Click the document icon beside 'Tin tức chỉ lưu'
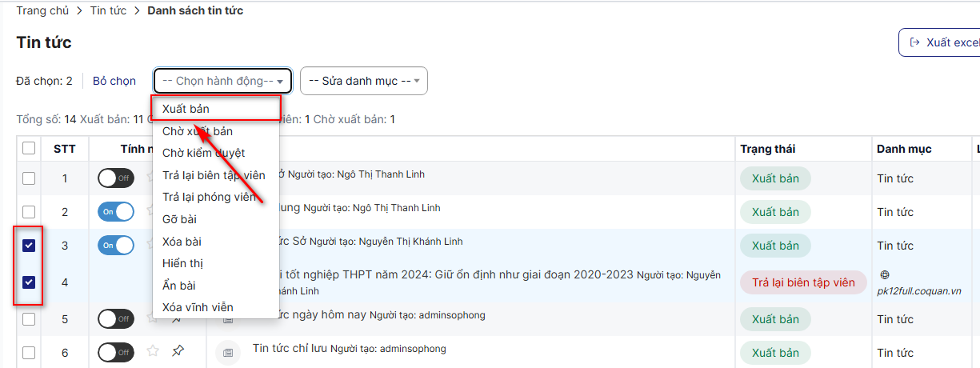This screenshot has height=368, width=980. [228, 352]
